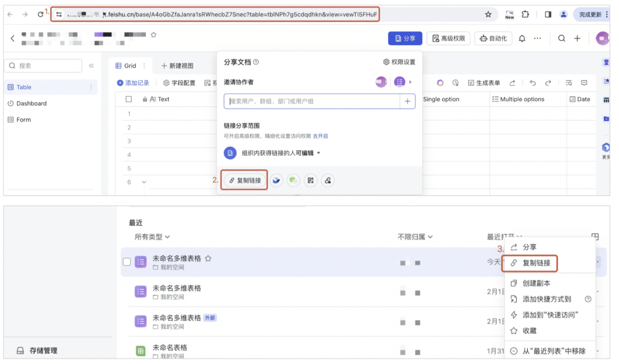This screenshot has height=364, width=619.
Task: Click the 去开启 link
Action: [320, 136]
